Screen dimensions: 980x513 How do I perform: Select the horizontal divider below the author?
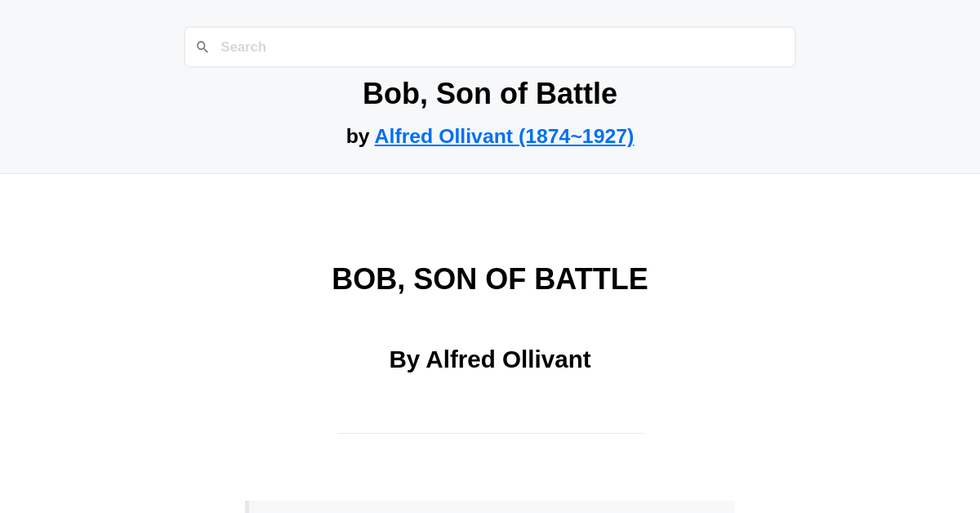click(490, 433)
